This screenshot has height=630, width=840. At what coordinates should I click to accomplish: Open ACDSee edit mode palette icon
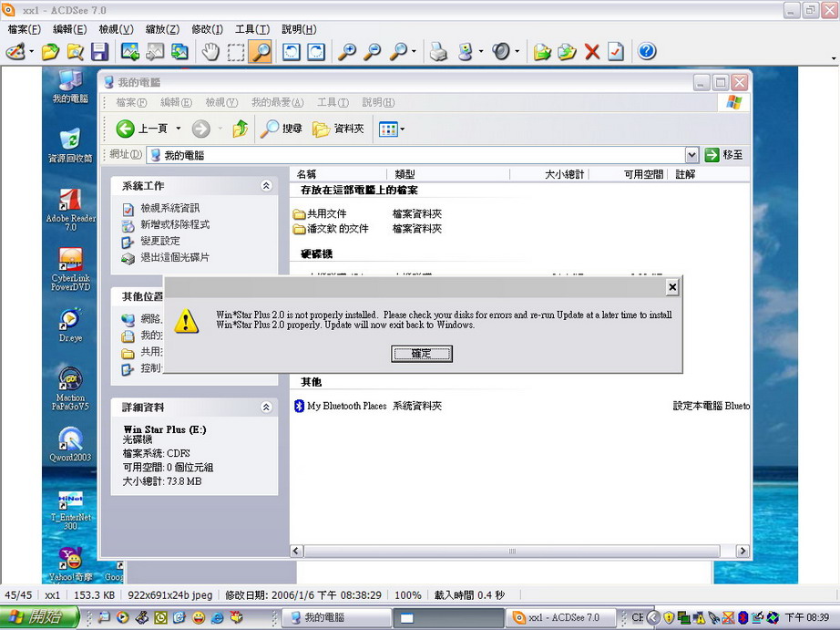click(x=15, y=51)
